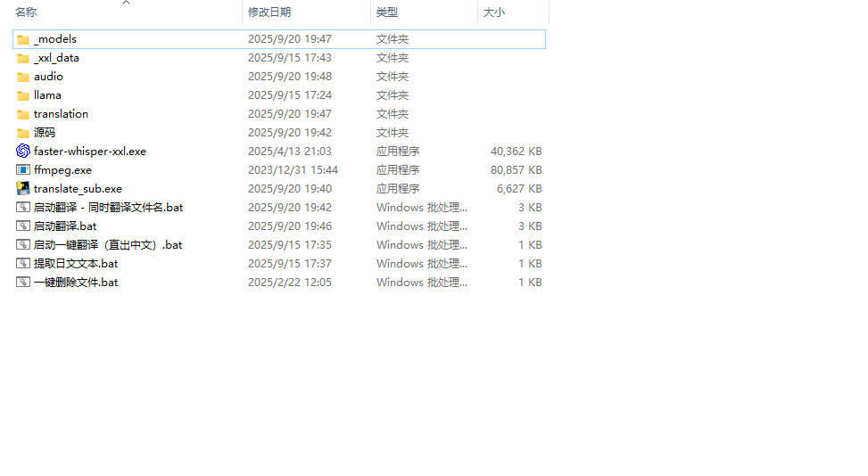
Task: Click the 启动翻译.bat file icon
Action: click(22, 226)
